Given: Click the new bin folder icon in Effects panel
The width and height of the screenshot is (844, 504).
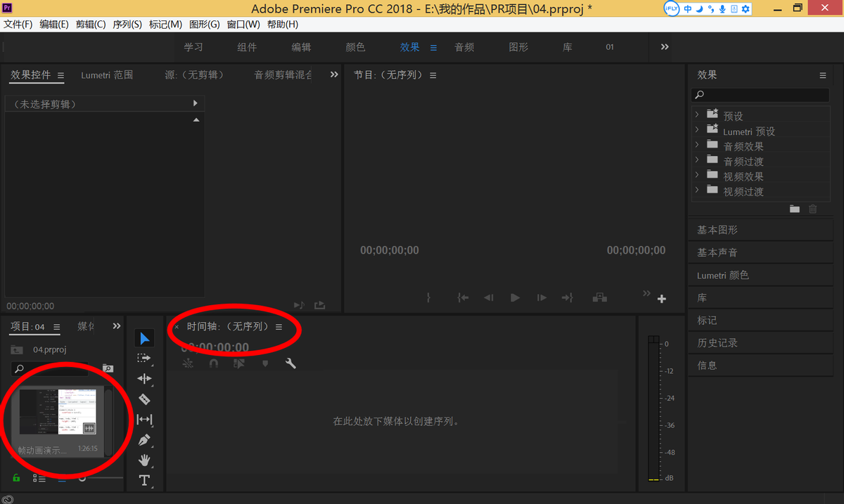Looking at the screenshot, I should tap(794, 209).
